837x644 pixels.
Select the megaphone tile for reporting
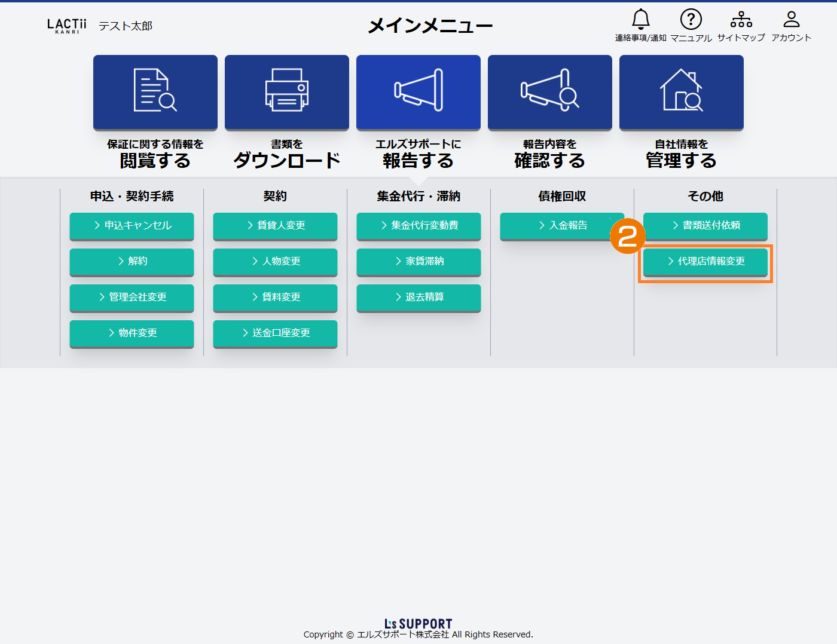coord(418,92)
